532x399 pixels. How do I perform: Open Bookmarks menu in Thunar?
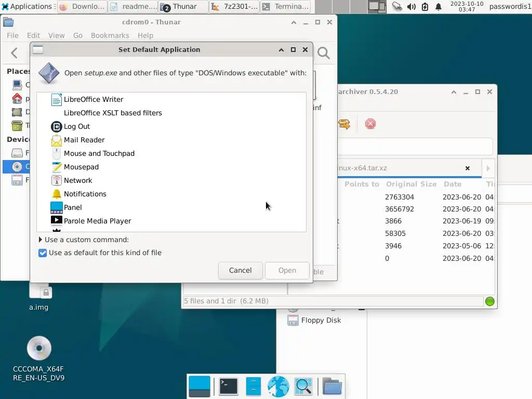tap(110, 35)
